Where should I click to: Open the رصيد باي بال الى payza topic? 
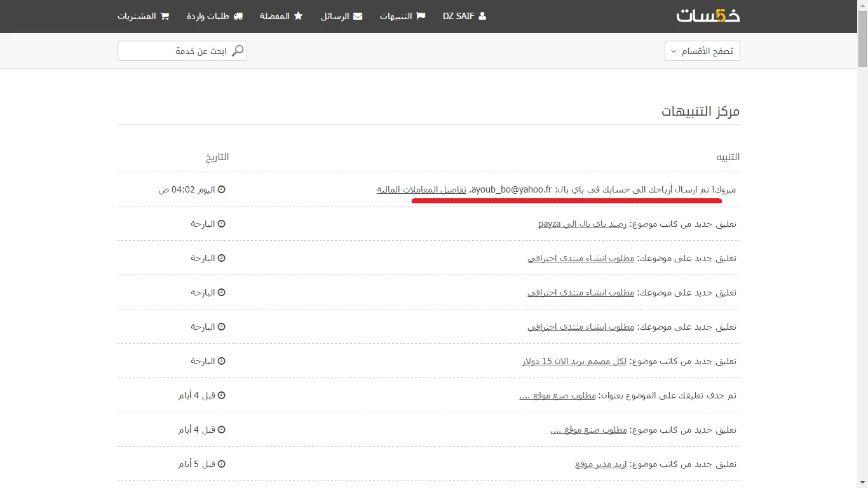click(582, 224)
